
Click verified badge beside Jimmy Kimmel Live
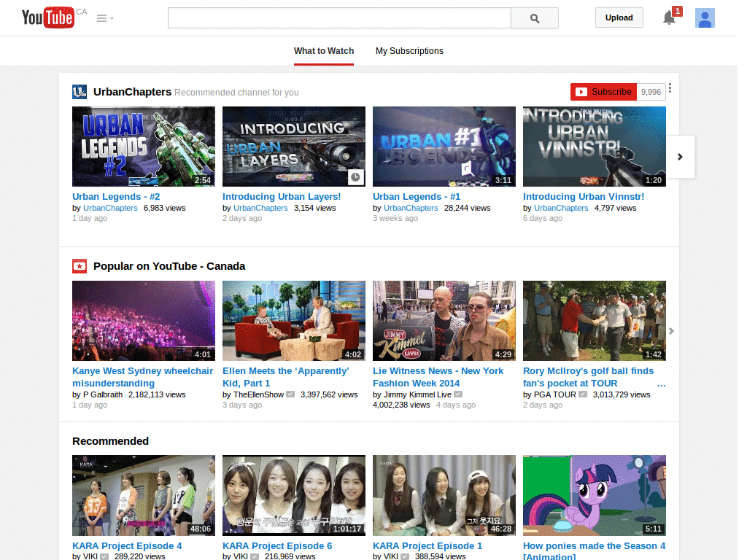click(x=458, y=394)
